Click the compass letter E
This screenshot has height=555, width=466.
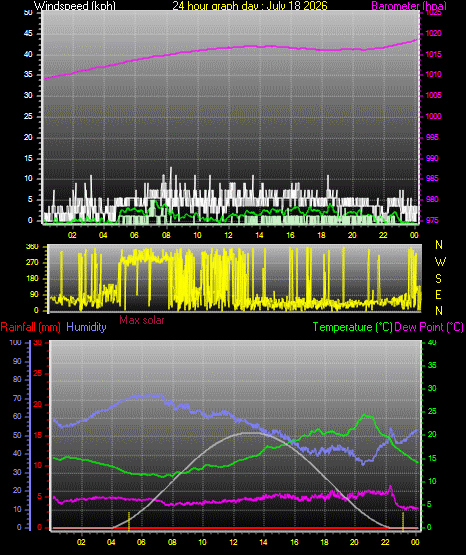point(438,294)
